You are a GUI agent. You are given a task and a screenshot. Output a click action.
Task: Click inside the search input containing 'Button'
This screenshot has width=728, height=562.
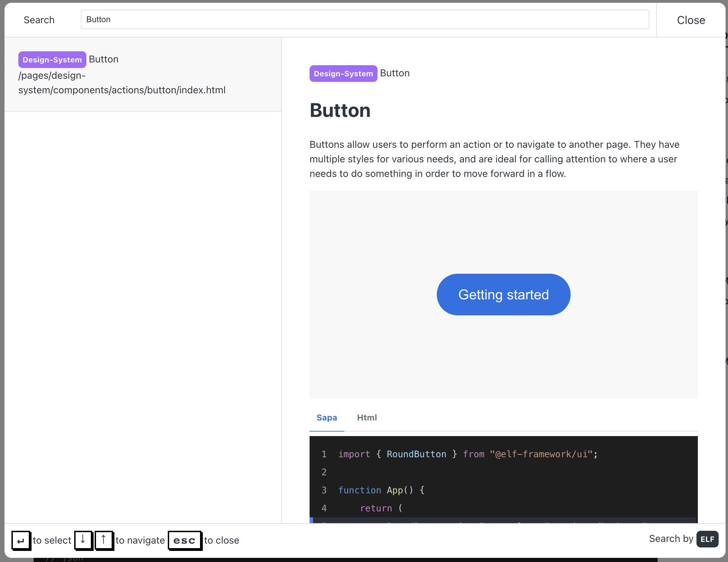(364, 19)
